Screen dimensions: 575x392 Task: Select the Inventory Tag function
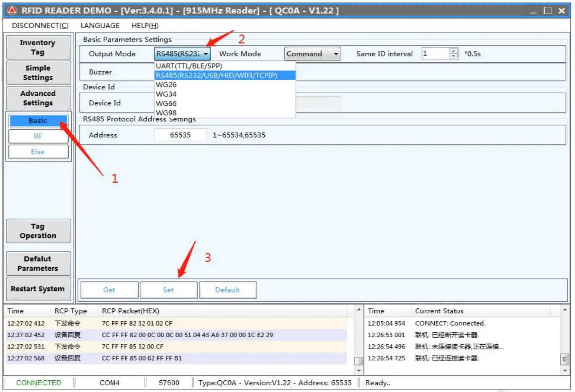38,47
